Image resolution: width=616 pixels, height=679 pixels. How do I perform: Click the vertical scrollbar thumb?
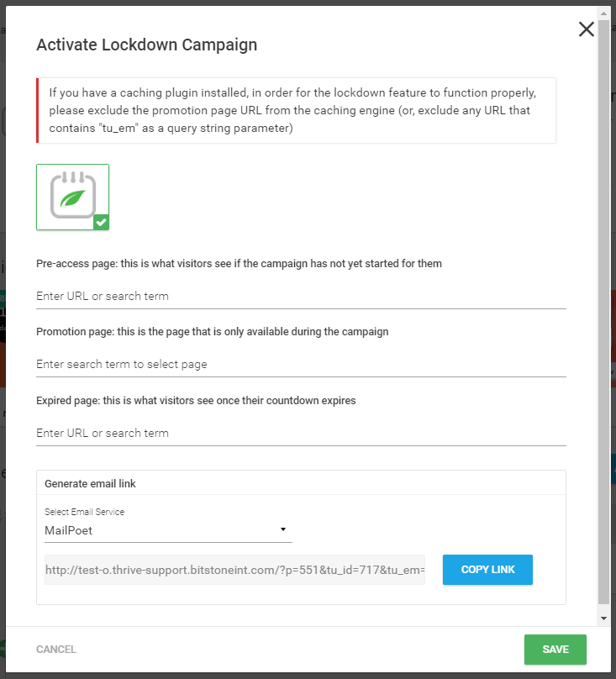(x=603, y=312)
